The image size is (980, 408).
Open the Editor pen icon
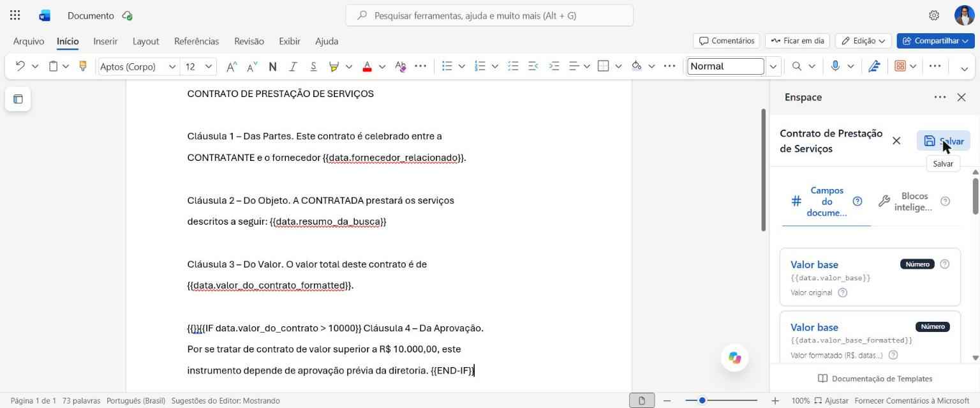tap(874, 66)
